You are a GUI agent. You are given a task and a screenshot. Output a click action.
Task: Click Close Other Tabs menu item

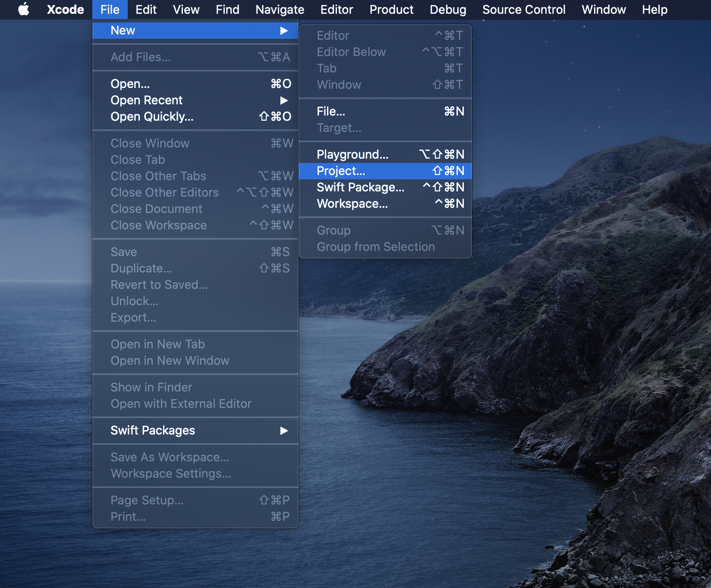tap(195, 176)
